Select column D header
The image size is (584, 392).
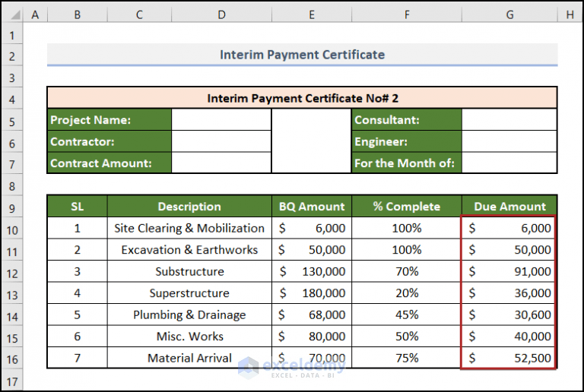pyautogui.click(x=221, y=14)
